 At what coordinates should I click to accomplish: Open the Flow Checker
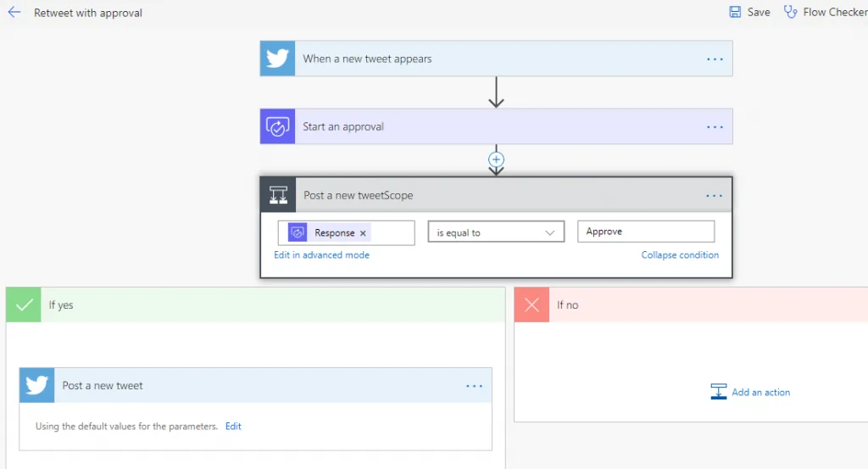coord(826,12)
